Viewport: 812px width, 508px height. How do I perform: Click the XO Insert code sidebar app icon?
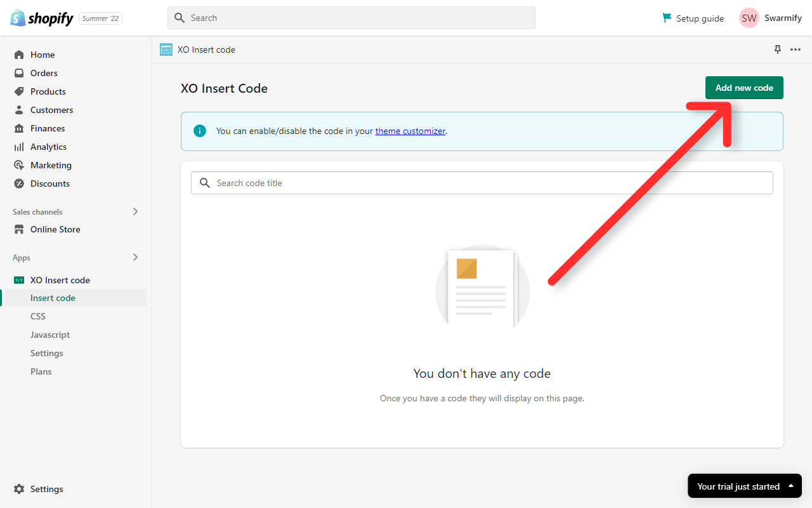pos(19,280)
